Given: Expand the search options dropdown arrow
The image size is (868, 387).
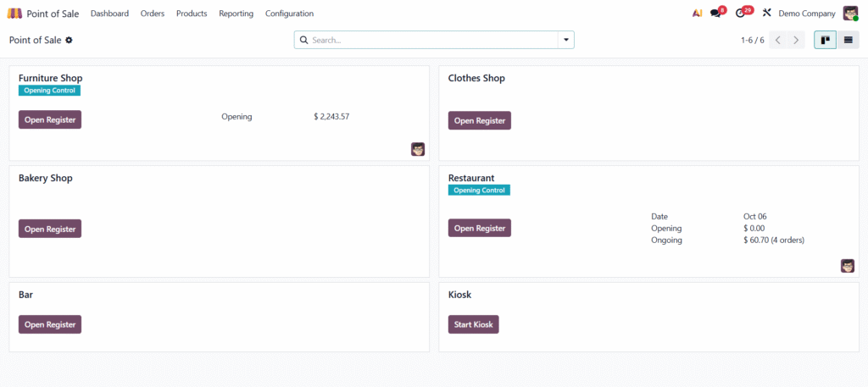Looking at the screenshot, I should (x=565, y=40).
